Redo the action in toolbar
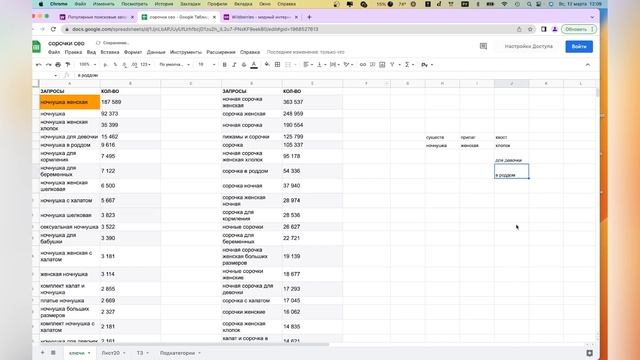 click(x=48, y=64)
